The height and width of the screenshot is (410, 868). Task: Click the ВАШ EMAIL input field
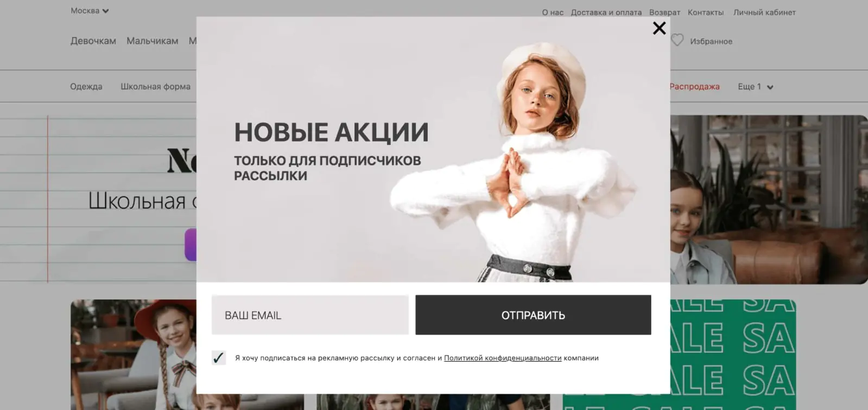[310, 315]
